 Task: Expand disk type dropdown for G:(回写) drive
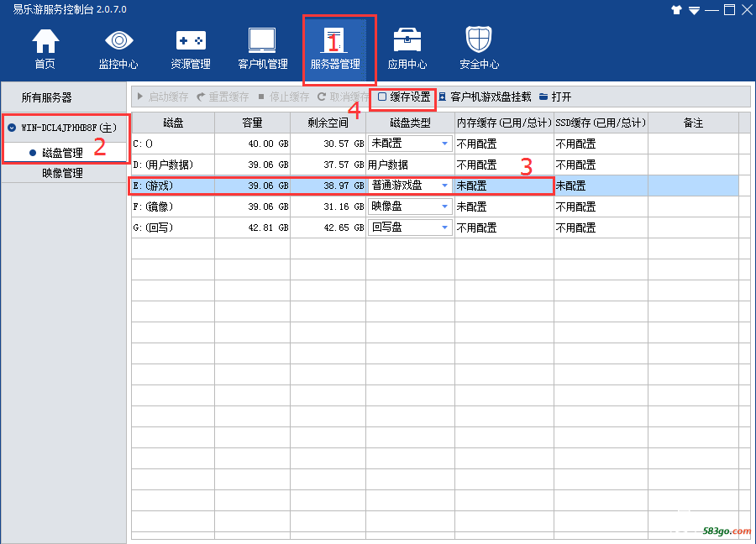tap(444, 228)
